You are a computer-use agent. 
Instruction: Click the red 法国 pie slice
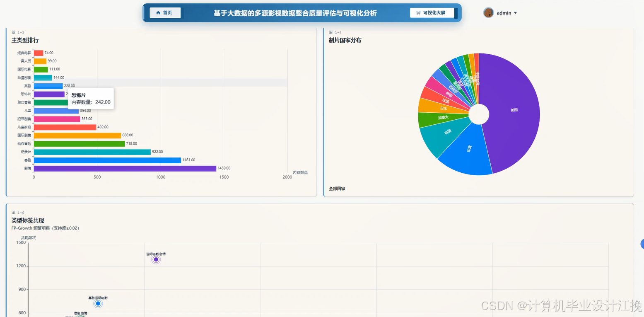tap(446, 101)
